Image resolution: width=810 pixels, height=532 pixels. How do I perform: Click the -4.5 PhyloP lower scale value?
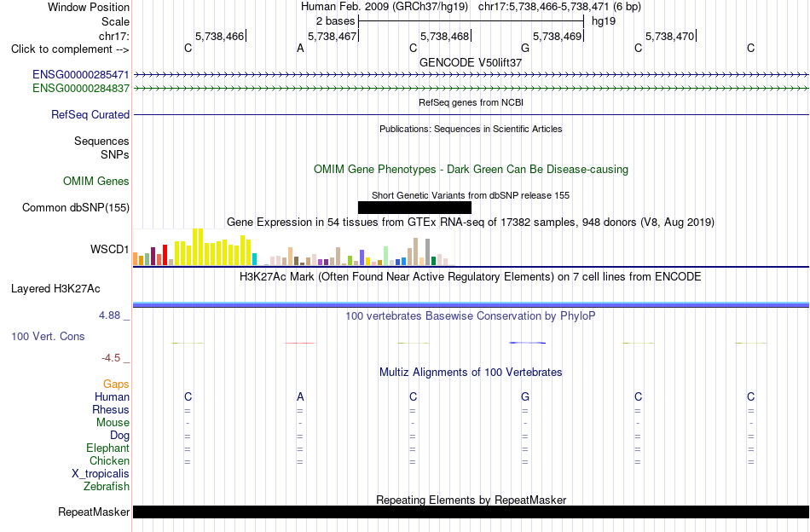tap(111, 358)
